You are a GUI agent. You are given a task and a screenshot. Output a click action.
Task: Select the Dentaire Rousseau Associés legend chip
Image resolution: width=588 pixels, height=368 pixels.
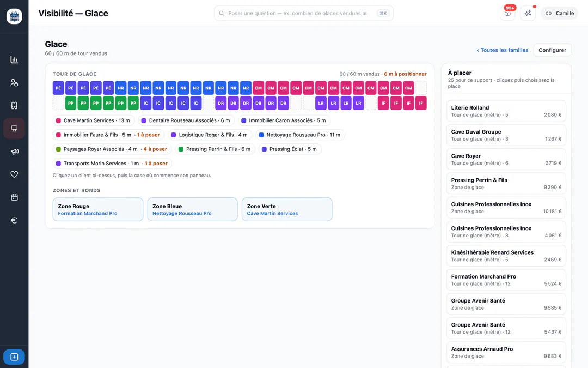click(x=186, y=120)
